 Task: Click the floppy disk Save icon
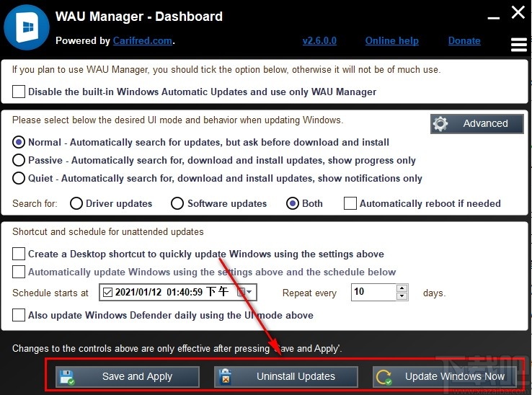point(67,377)
